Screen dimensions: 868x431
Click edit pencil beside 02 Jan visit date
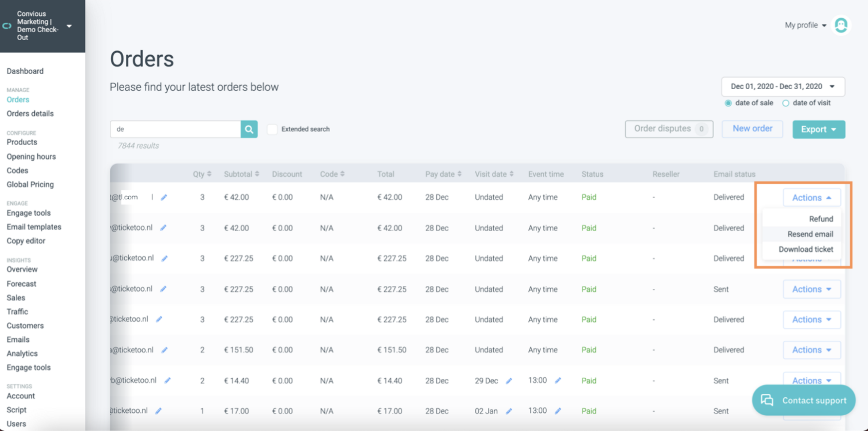[509, 411]
